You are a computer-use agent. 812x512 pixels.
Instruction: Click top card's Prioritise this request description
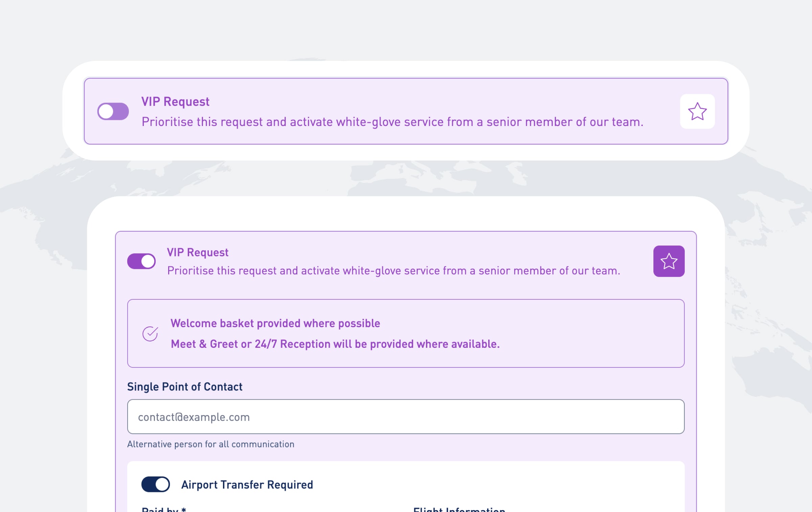click(x=392, y=122)
